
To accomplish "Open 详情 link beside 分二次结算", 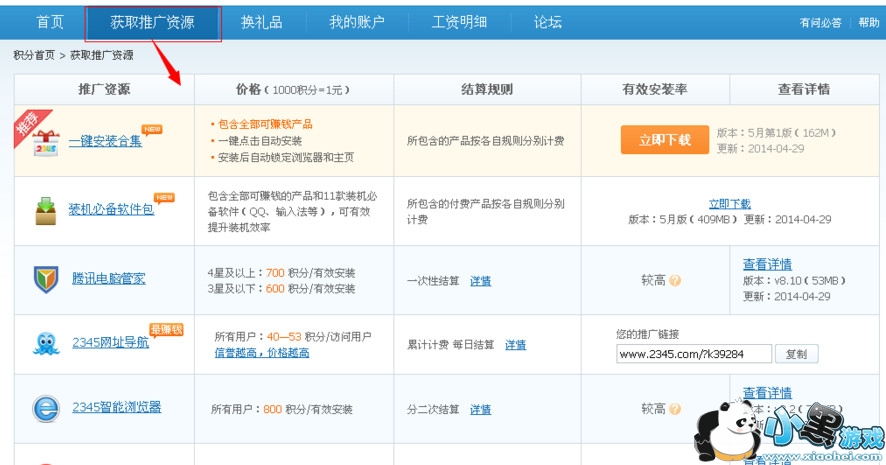I will pyautogui.click(x=480, y=410).
